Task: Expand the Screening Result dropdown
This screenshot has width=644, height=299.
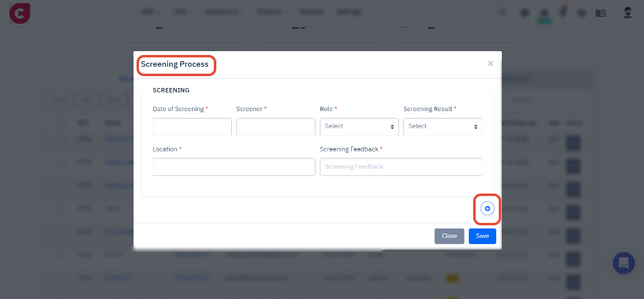Action: point(443,127)
